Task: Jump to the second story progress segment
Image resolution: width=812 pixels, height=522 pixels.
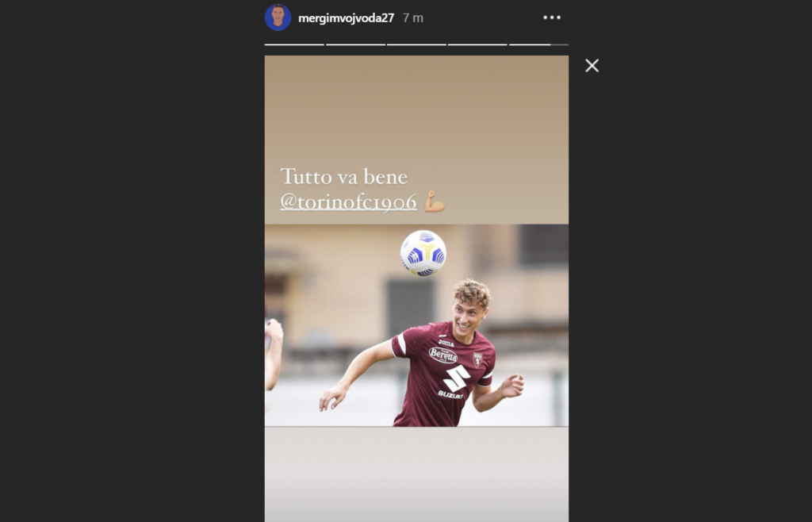Action: coord(356,44)
